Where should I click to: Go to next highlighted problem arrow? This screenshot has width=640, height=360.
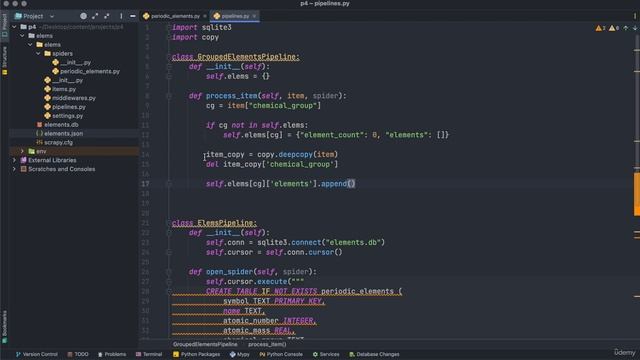635,28
